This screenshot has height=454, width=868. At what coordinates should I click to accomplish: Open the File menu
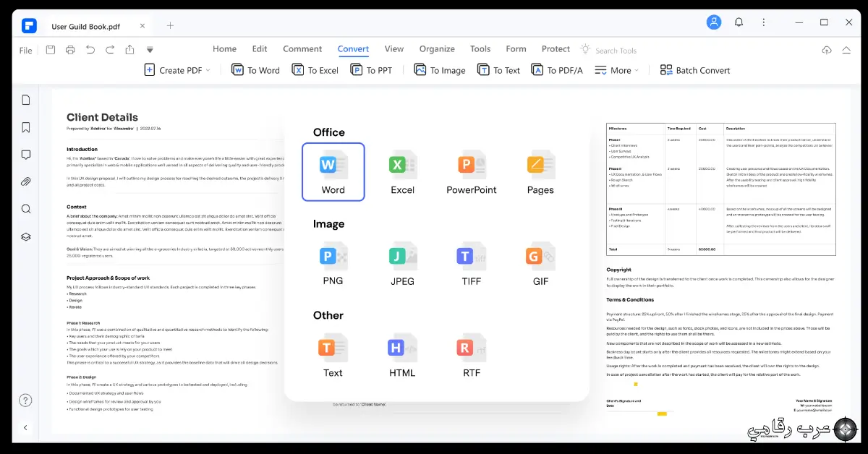click(x=26, y=51)
